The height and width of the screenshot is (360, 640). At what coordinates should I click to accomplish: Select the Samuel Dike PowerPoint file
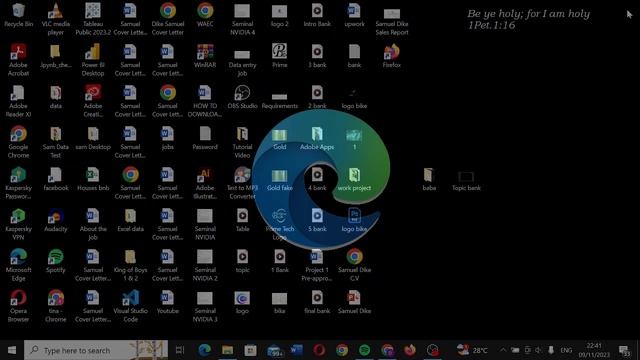pyautogui.click(x=354, y=302)
